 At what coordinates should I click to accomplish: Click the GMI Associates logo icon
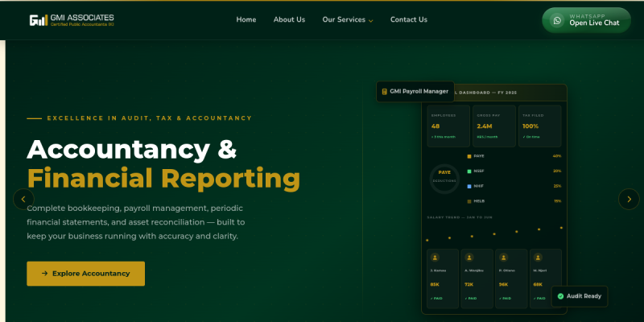coord(37,20)
